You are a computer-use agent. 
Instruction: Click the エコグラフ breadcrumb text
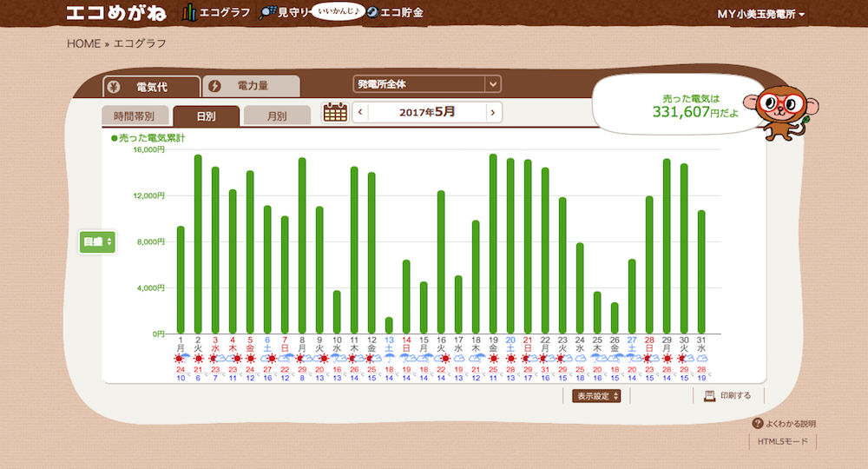click(x=140, y=43)
